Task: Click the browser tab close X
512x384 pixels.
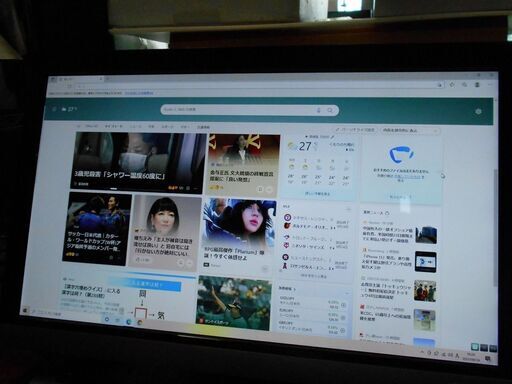Action: point(101,79)
